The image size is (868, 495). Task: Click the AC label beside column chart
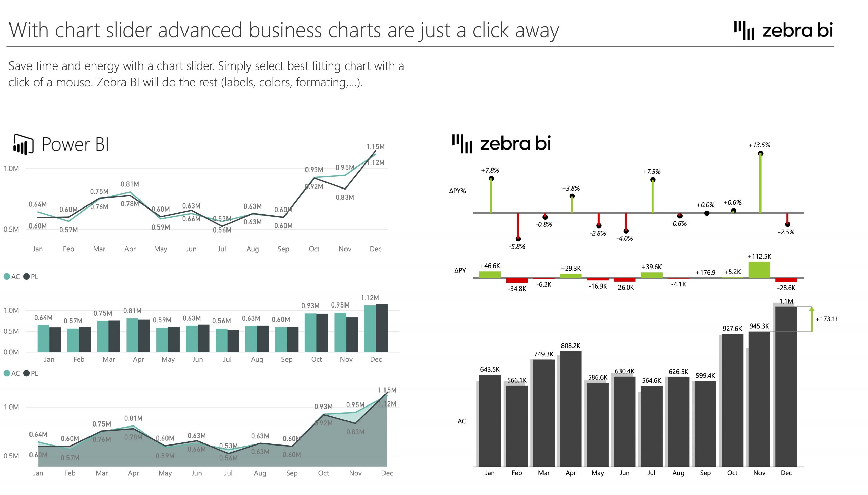pyautogui.click(x=461, y=421)
